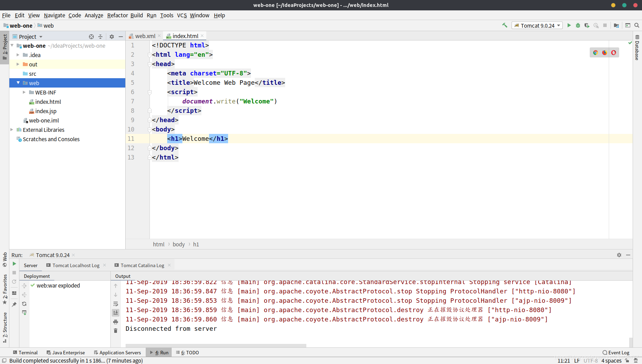Open Project Structure from the toolbar
The height and width of the screenshot is (364, 642).
(x=616, y=25)
